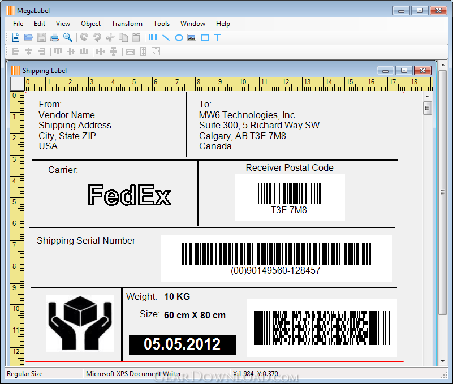Screen dimensions: 453x385
Task: Select the Picture insert tool
Action: [x=191, y=38]
